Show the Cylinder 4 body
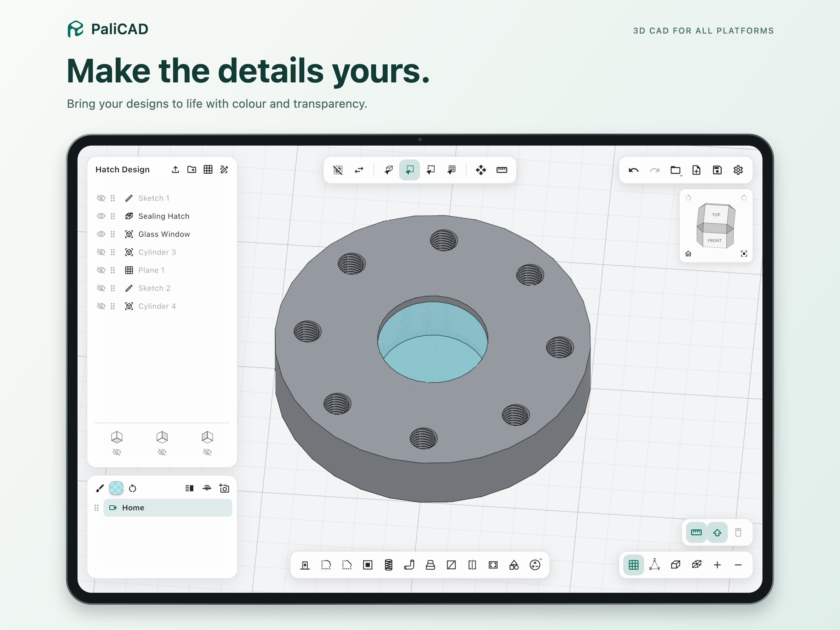This screenshot has width=840, height=630. pos(101,306)
